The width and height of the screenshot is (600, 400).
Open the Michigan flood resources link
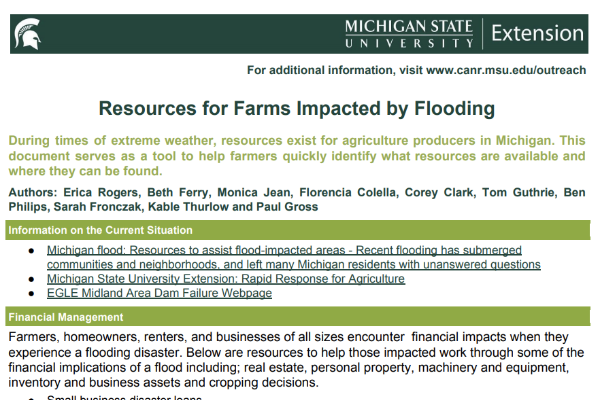coord(293,257)
